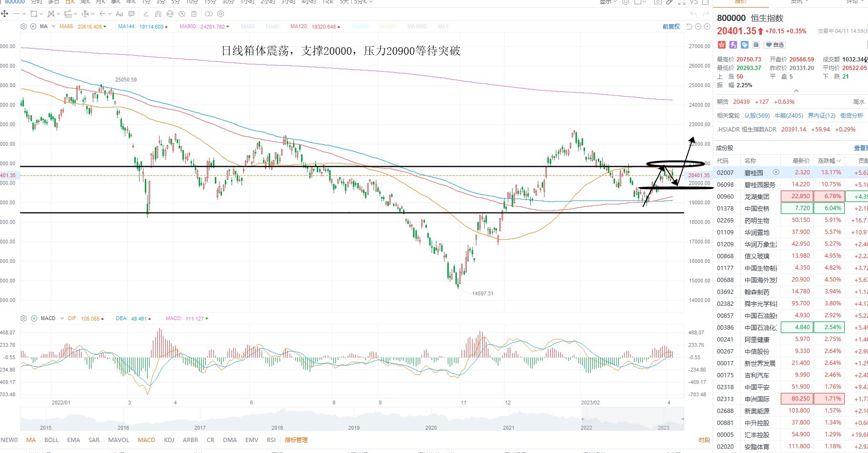The width and height of the screenshot is (868, 453).
Task: Switch to the RSI indicator tab
Action: pos(271,440)
